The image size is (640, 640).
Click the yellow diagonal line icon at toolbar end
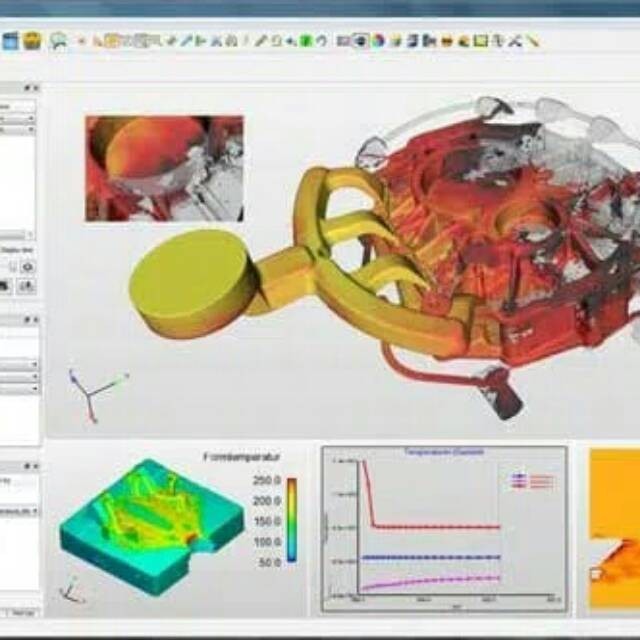tap(532, 41)
